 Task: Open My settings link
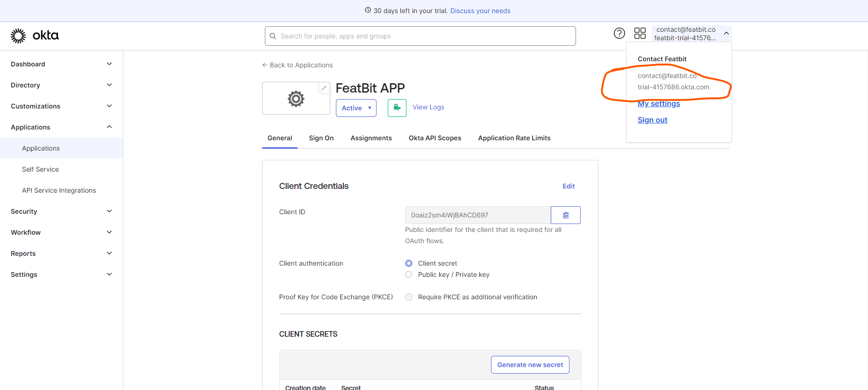click(x=659, y=104)
